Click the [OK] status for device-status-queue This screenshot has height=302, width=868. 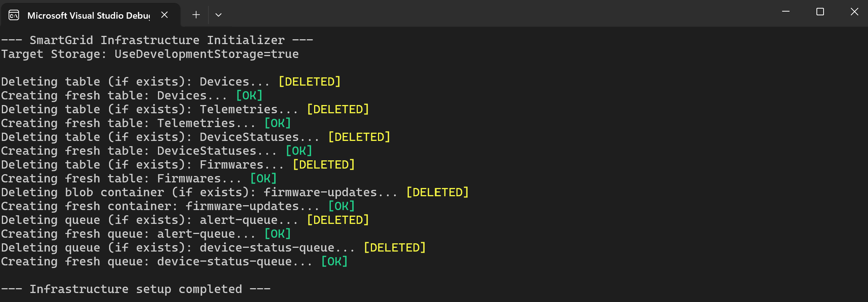(x=334, y=261)
